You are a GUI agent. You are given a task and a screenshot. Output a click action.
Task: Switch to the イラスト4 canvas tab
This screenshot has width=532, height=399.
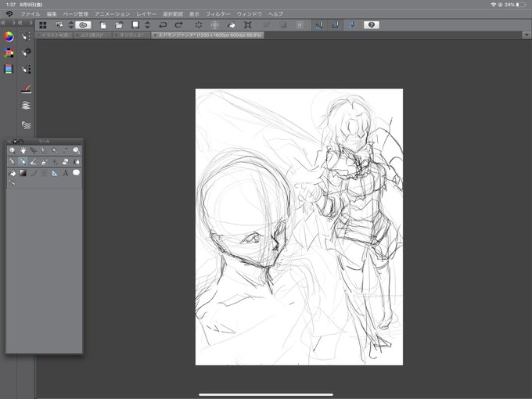tap(54, 35)
